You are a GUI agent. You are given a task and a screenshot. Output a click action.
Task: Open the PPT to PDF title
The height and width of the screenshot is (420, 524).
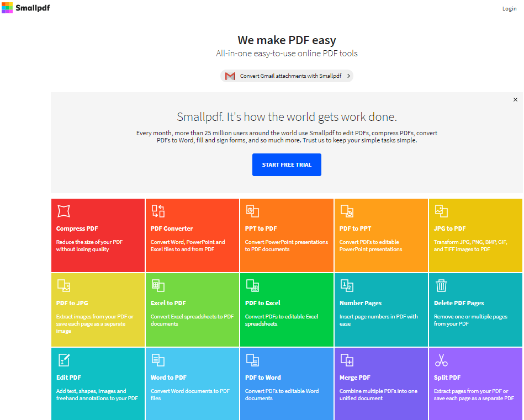point(261,228)
